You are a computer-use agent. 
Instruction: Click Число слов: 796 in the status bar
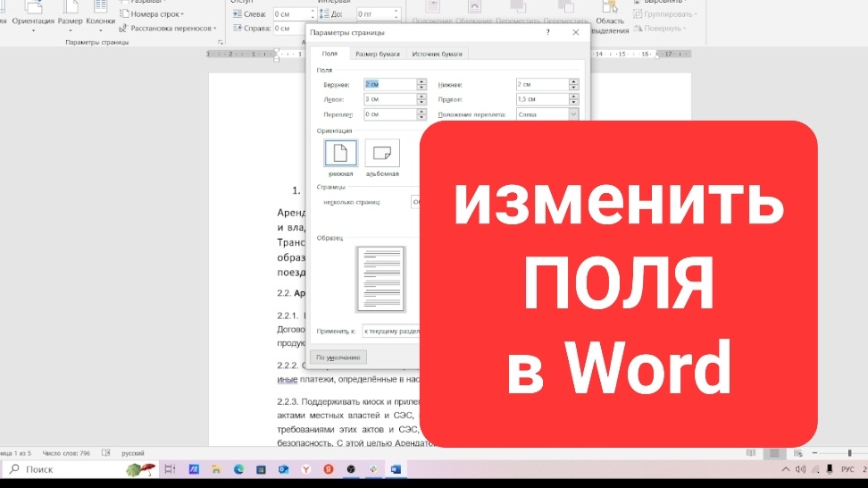pyautogui.click(x=66, y=453)
